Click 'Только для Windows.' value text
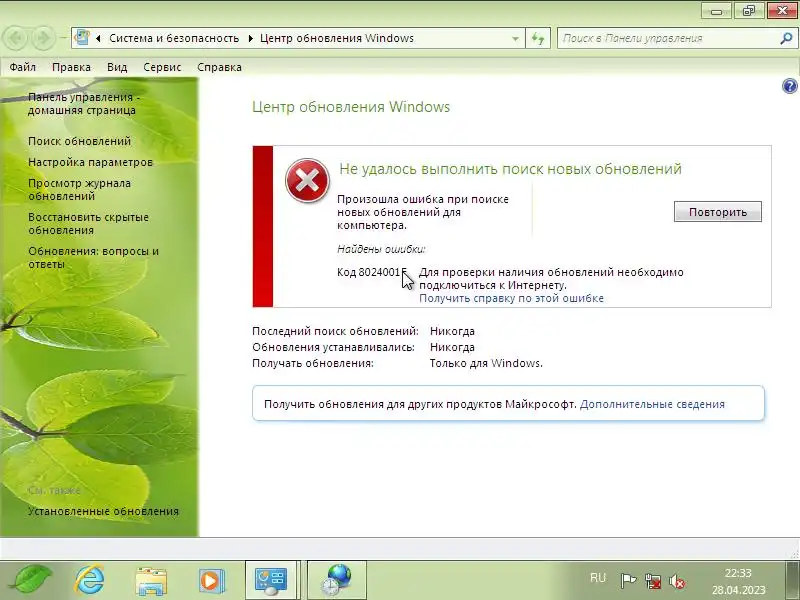 pyautogui.click(x=486, y=363)
